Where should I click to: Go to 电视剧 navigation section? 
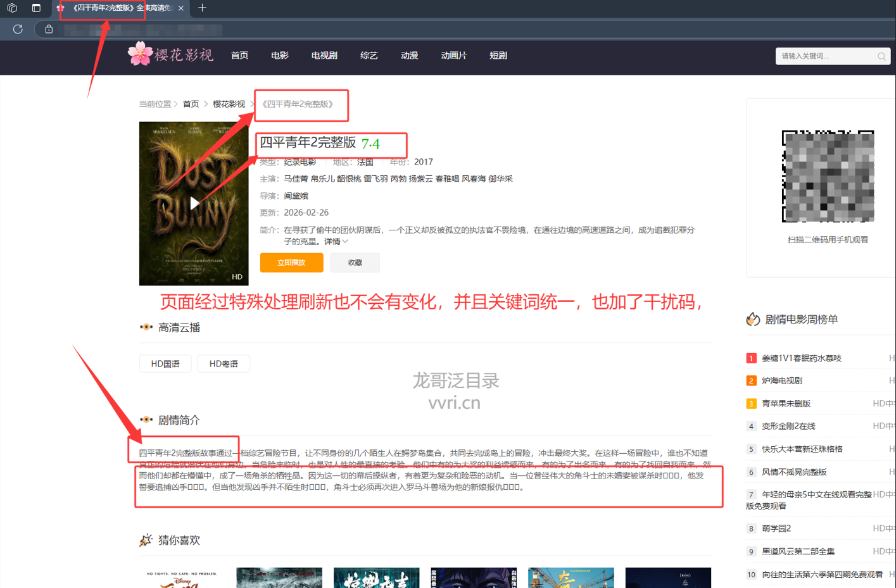(324, 56)
